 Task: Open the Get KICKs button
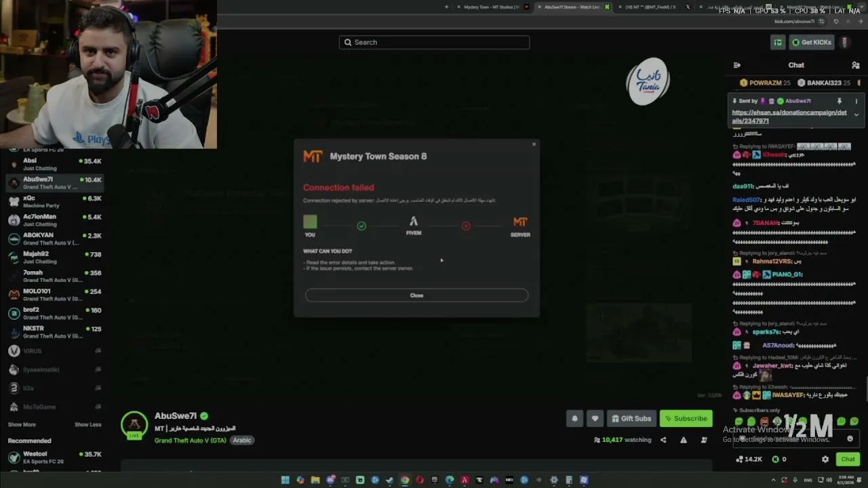coord(811,42)
